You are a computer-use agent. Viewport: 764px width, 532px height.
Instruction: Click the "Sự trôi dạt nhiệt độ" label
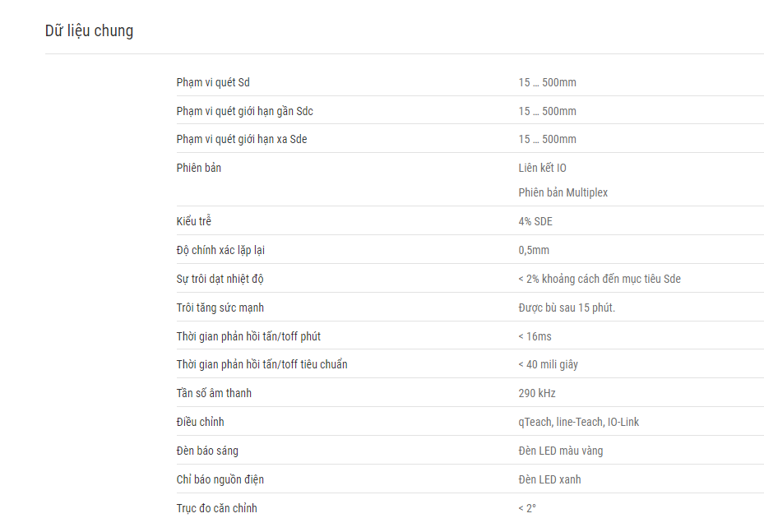pyautogui.click(x=220, y=279)
